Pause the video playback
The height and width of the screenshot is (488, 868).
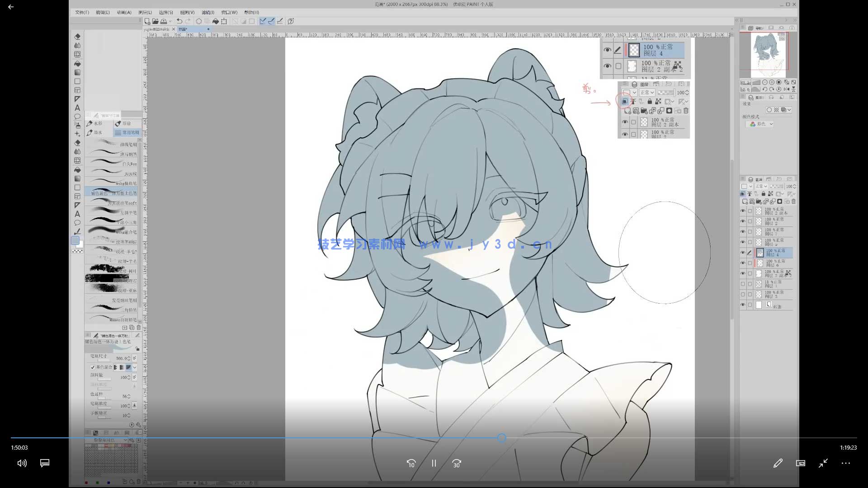(434, 463)
